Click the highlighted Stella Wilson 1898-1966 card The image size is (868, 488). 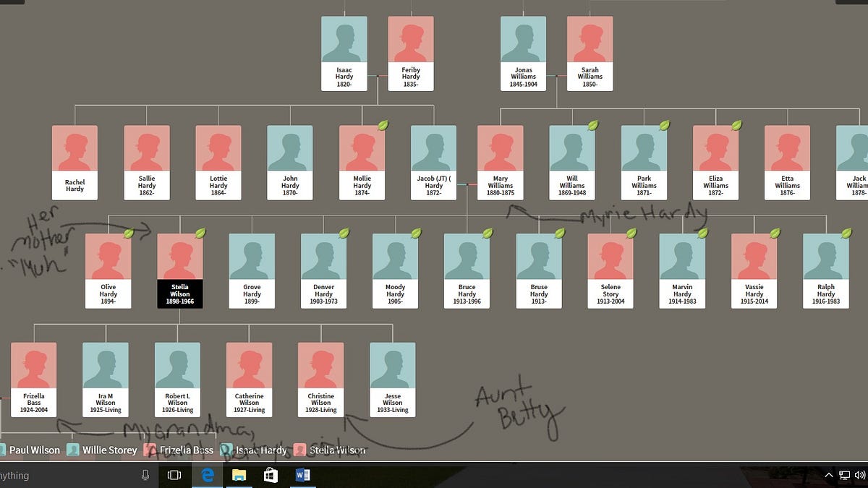pyautogui.click(x=180, y=271)
